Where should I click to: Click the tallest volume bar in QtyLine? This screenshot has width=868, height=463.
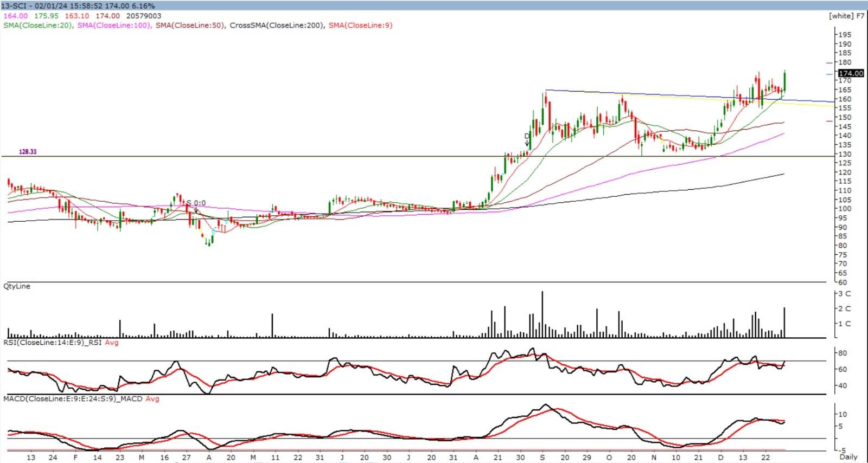tap(542, 314)
